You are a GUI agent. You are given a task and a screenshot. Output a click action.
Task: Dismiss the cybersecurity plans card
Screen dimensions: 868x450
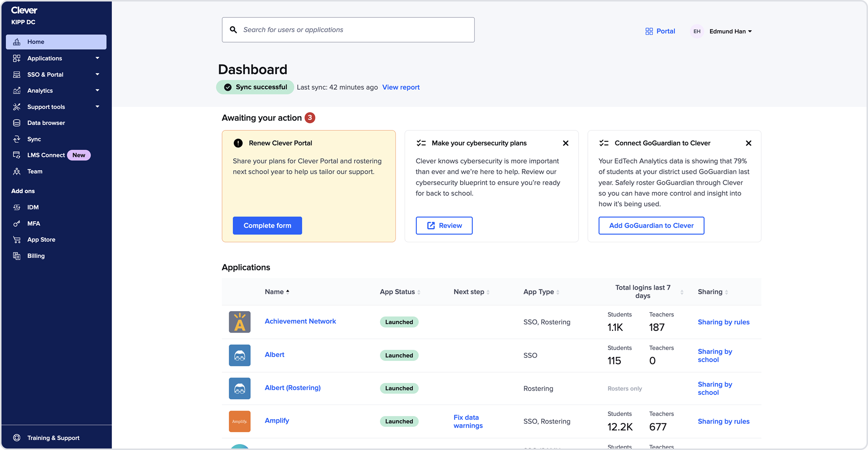click(566, 143)
